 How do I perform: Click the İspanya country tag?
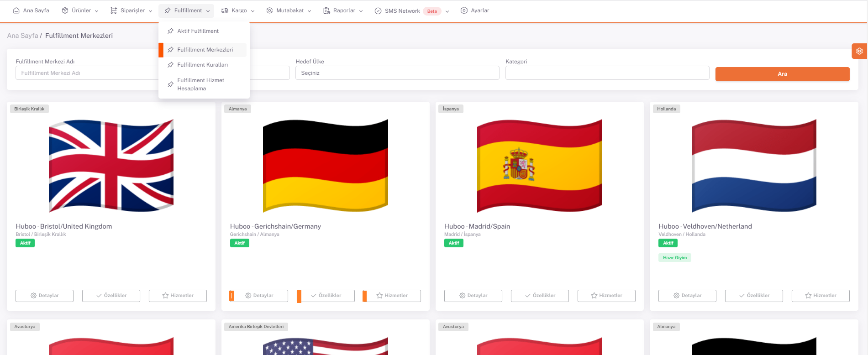451,109
